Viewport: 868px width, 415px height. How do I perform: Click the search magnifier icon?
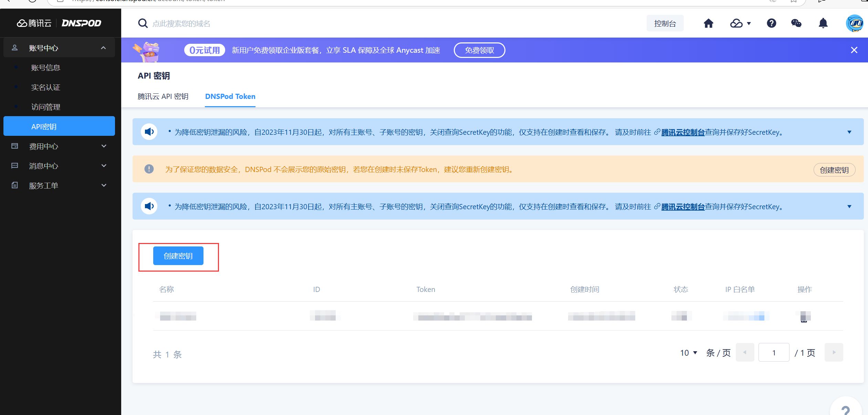click(x=143, y=23)
